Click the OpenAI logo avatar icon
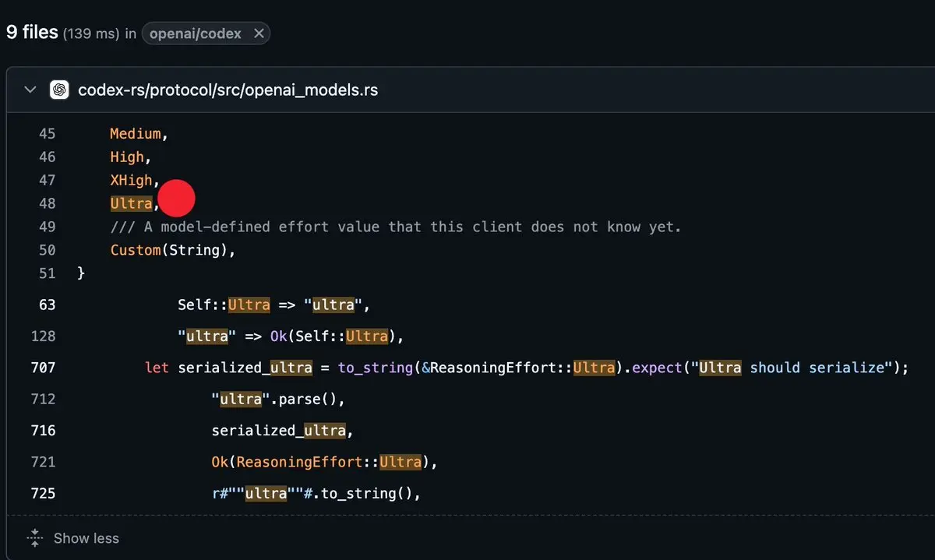Image resolution: width=935 pixels, height=560 pixels. click(x=58, y=90)
